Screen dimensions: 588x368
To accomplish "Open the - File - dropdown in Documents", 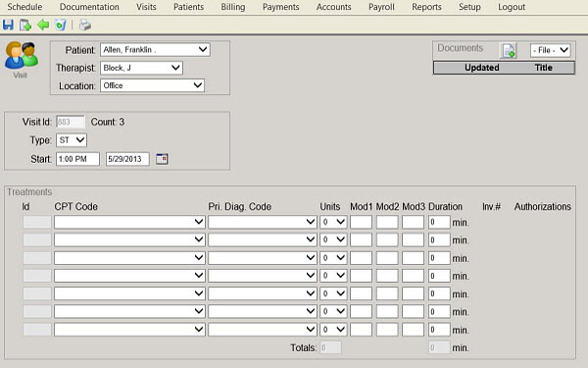I will (x=551, y=50).
